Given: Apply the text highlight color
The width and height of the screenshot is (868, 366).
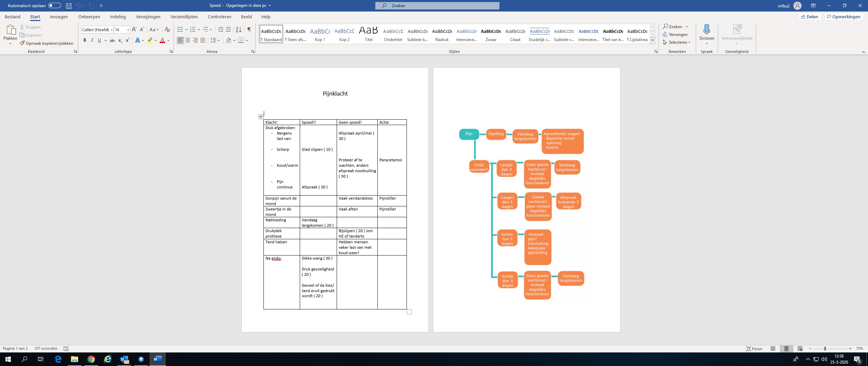Looking at the screenshot, I should pos(150,40).
